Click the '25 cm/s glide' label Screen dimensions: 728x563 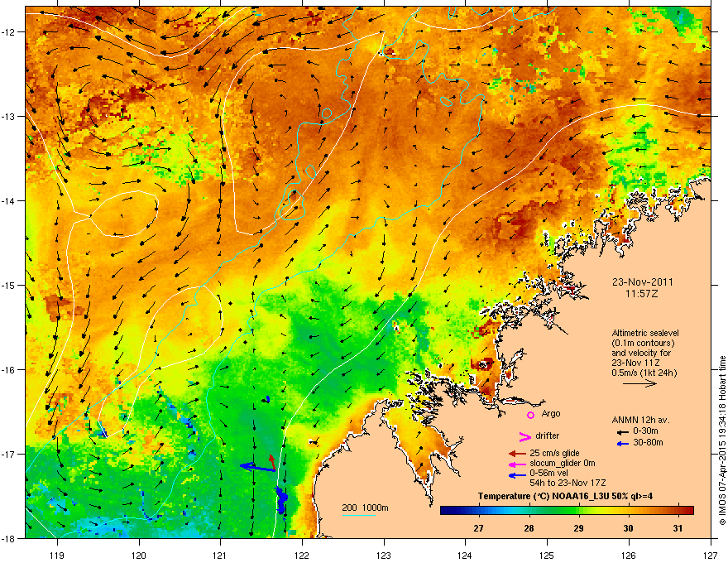click(554, 453)
